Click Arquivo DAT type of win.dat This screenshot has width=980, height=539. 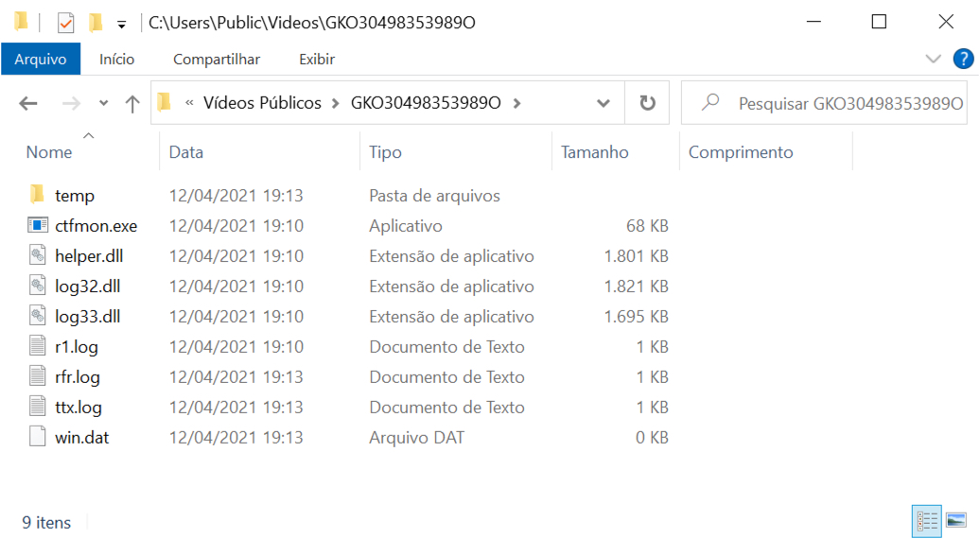416,437
